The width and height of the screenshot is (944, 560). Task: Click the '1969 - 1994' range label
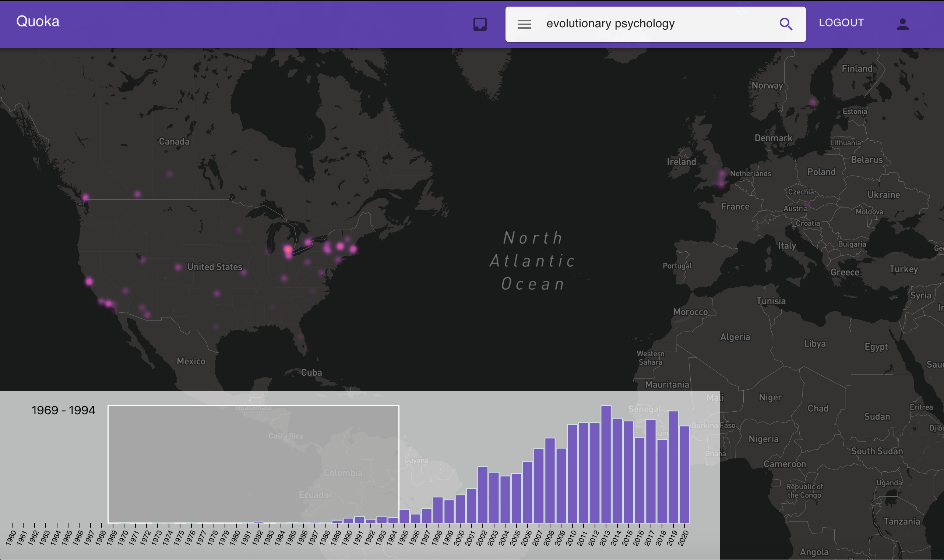[x=63, y=410]
